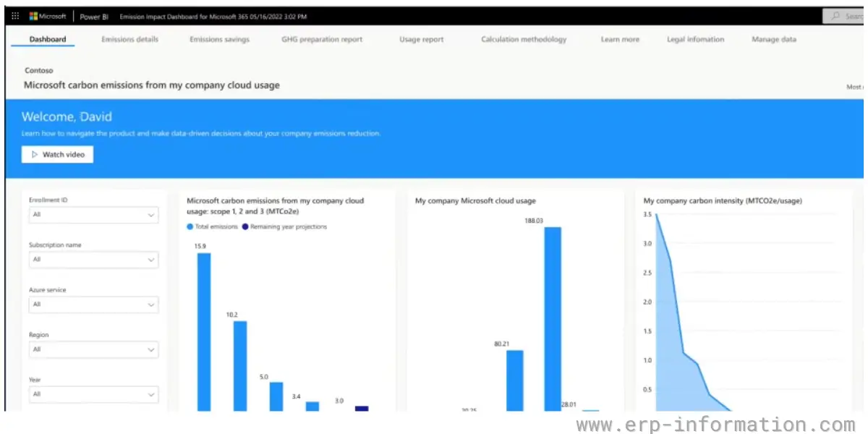Click the My company Microsoft cloud usage title
The image size is (868, 434).
click(475, 200)
